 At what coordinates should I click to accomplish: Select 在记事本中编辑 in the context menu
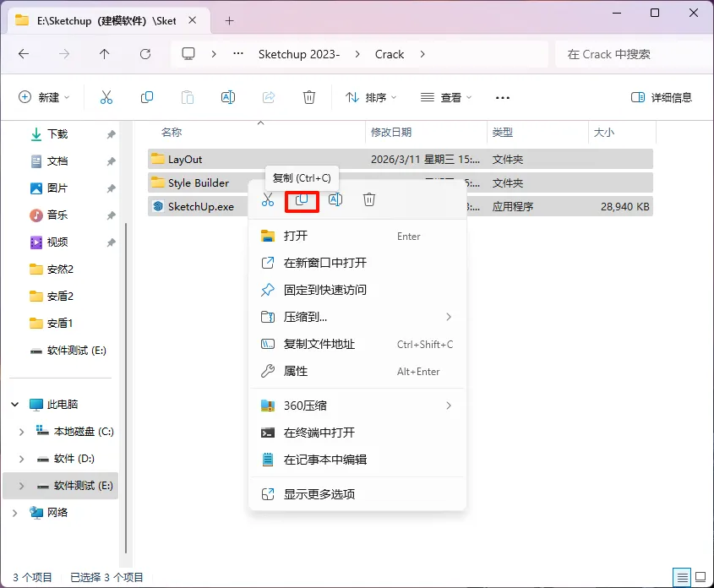point(357,460)
